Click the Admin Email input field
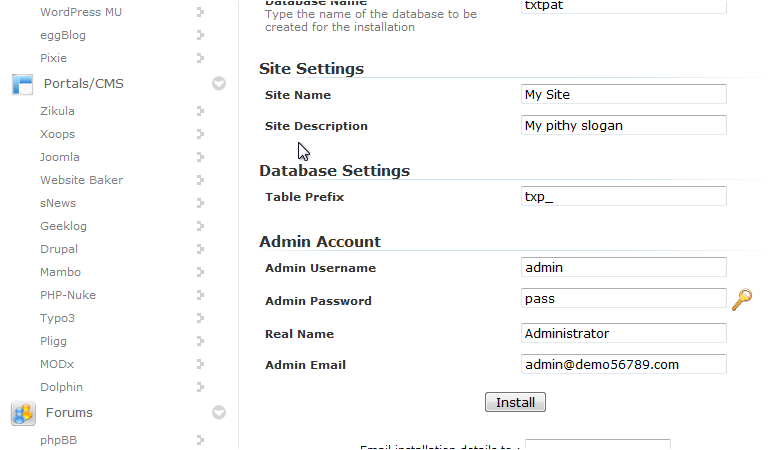The width and height of the screenshot is (776, 450). (624, 364)
